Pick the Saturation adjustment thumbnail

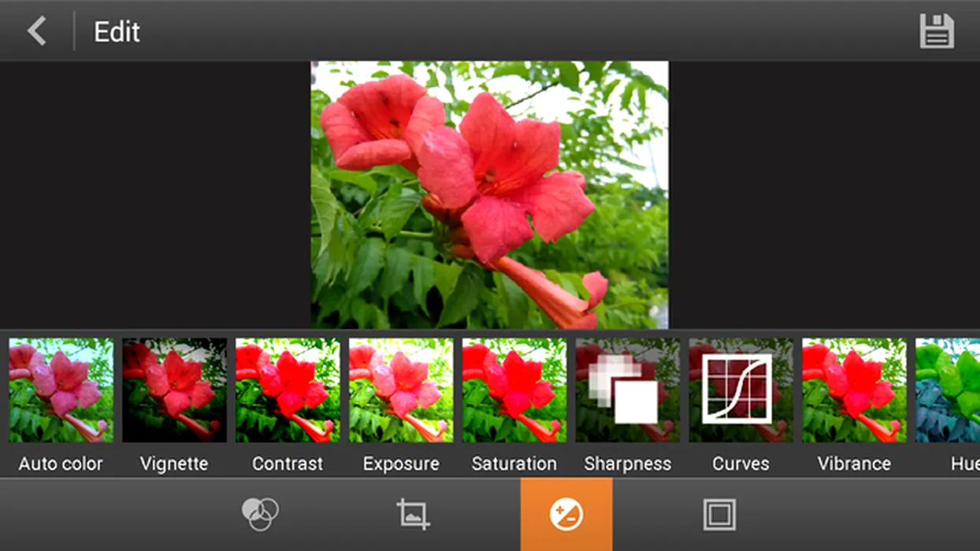pos(514,390)
